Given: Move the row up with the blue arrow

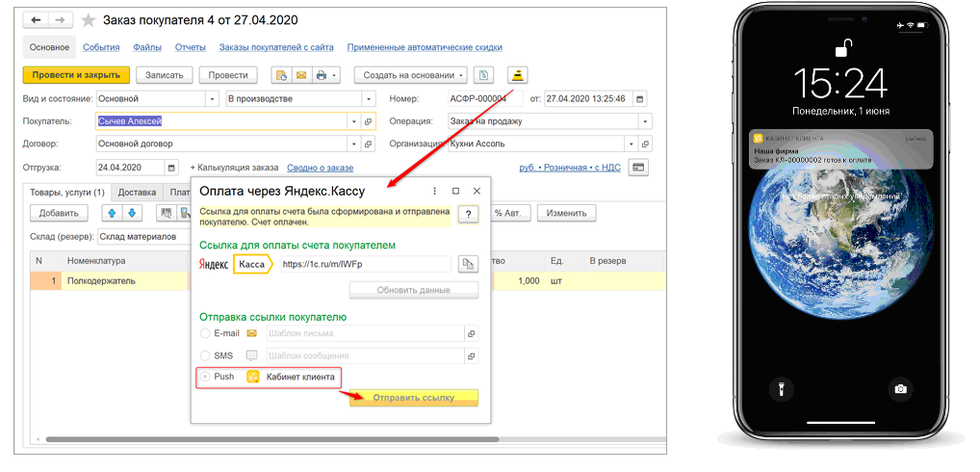Looking at the screenshot, I should pos(112,213).
